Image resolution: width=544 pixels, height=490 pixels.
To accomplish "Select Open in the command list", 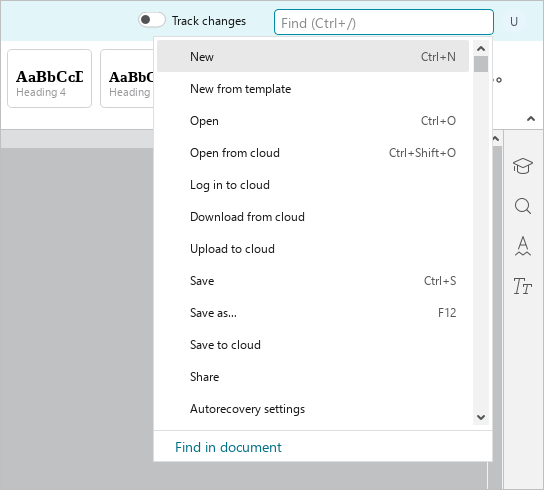I will (313, 121).
